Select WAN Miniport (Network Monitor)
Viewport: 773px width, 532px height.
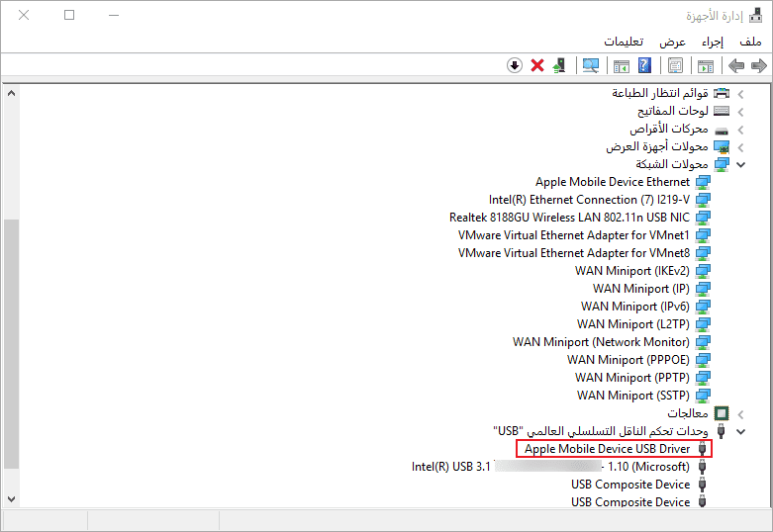click(601, 342)
